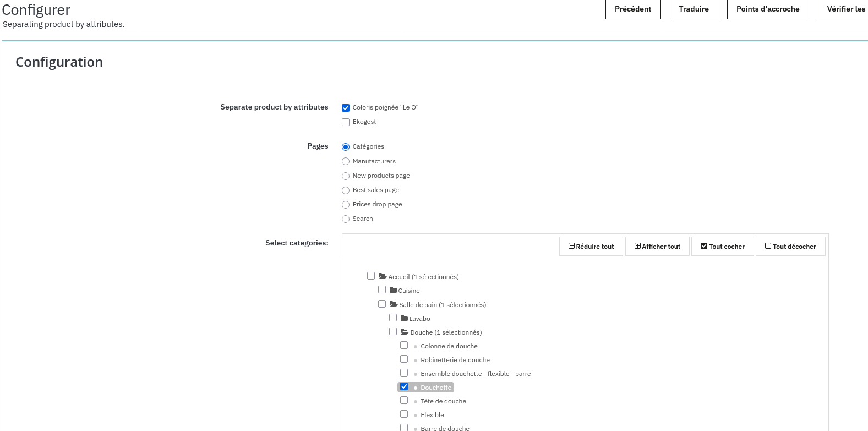
Task: Select Ensemble douchette - flexible - barre label
Action: coord(476,374)
